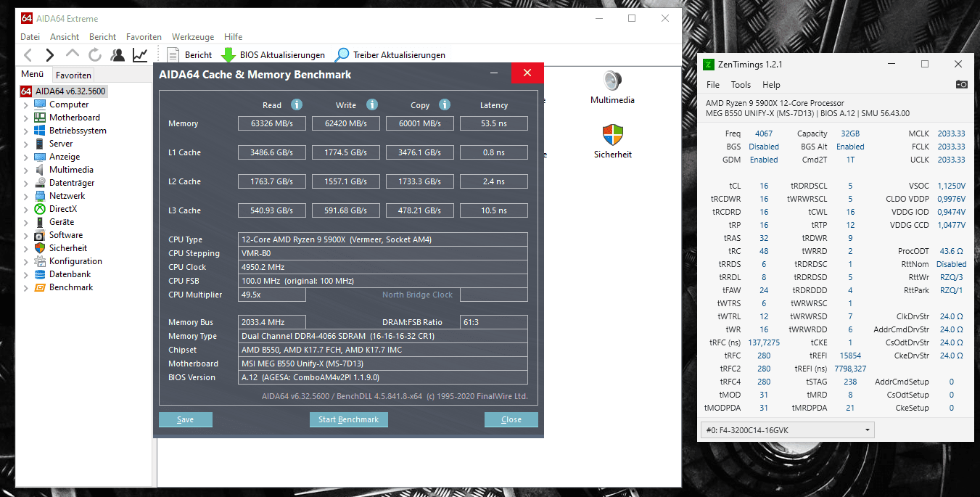This screenshot has width=980, height=497.
Task: Click the DirectX Xbox icon in the tree
Action: click(x=40, y=209)
